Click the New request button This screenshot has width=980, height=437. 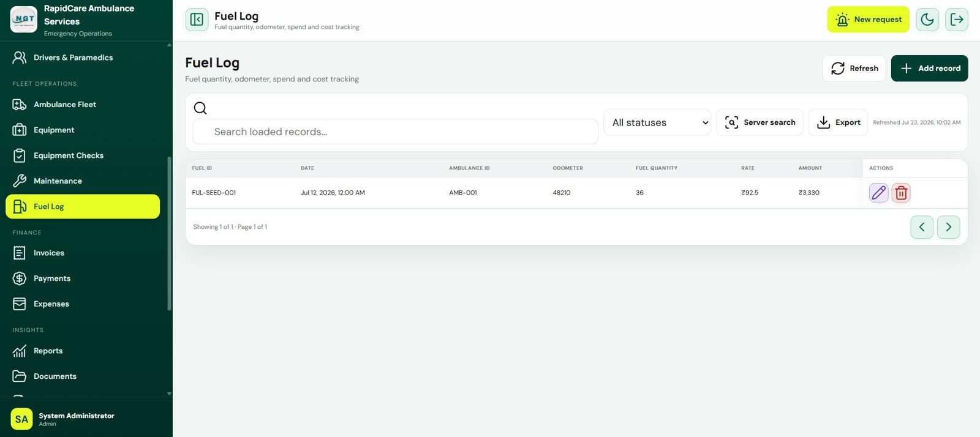[868, 20]
